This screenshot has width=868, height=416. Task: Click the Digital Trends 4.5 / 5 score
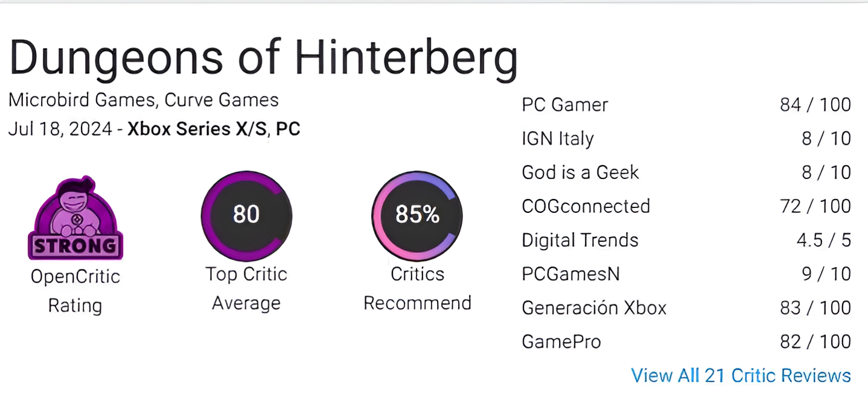(824, 240)
